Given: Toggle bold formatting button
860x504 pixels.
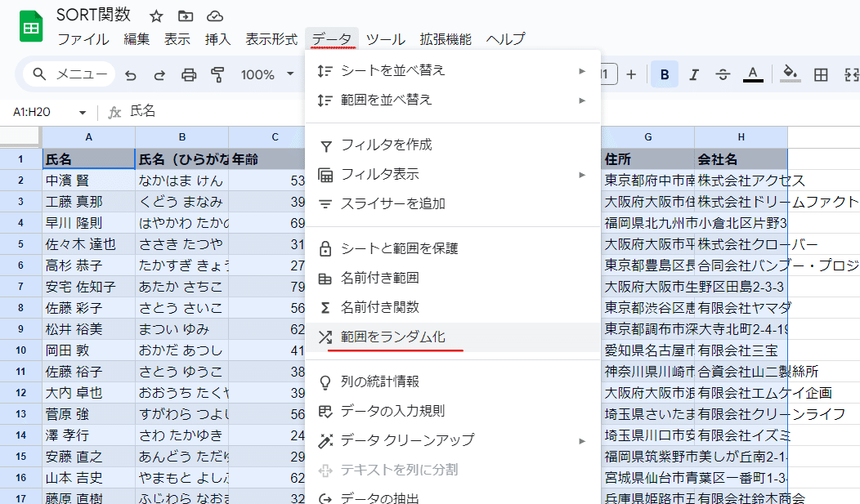Looking at the screenshot, I should tap(665, 74).
